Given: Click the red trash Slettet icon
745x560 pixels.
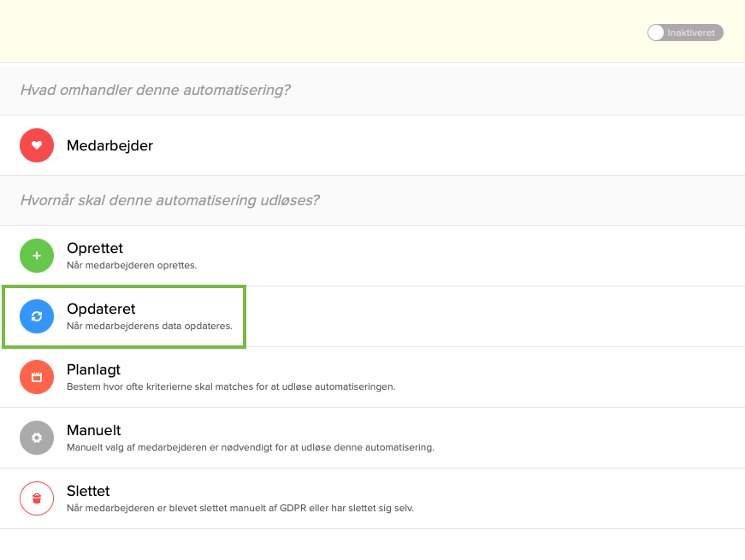Looking at the screenshot, I should 37,498.
